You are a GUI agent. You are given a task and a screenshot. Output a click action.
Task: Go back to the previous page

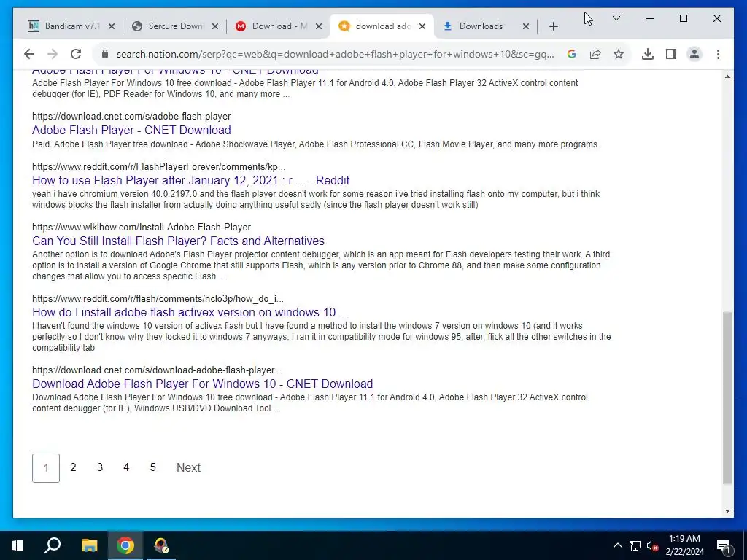point(29,54)
